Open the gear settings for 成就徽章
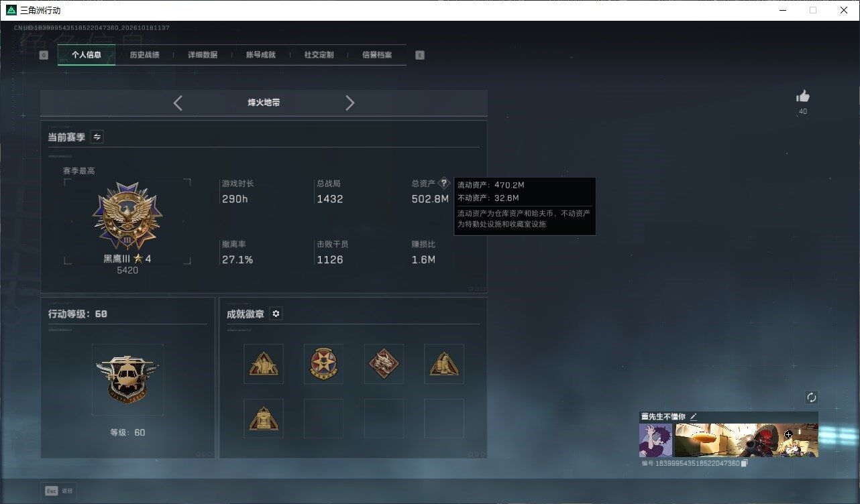 (x=276, y=314)
